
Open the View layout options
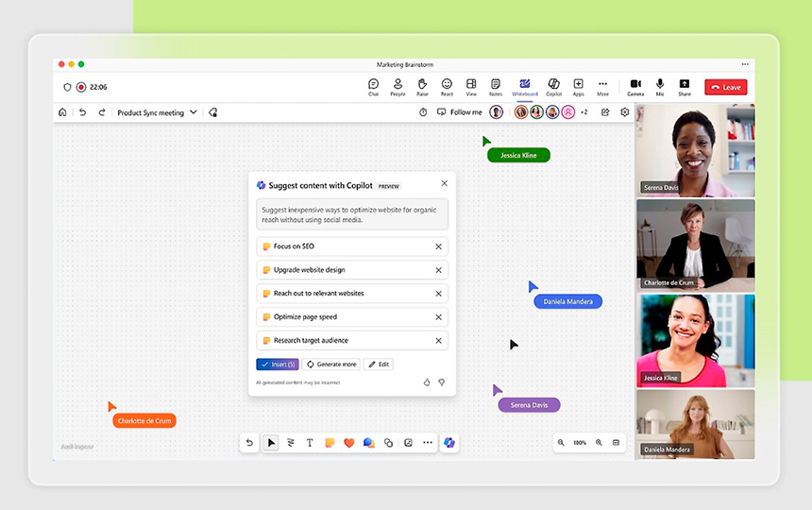(x=471, y=87)
